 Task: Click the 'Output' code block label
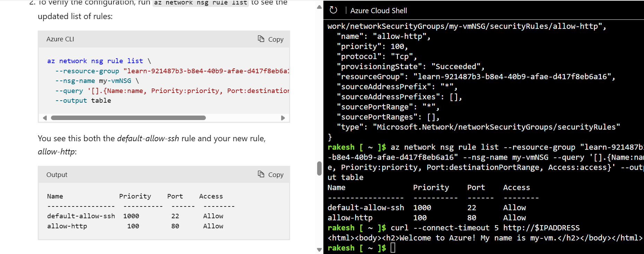57,175
